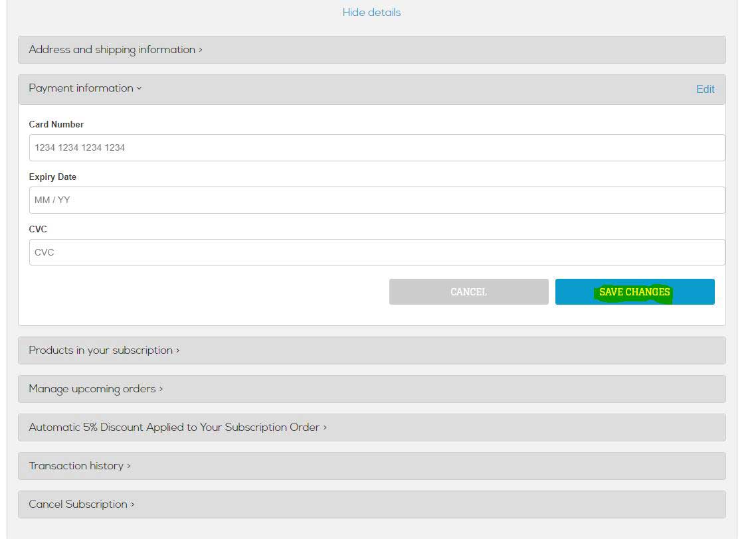Open the Cancel Subscription section
Image resolution: width=756 pixels, height=539 pixels.
82,504
